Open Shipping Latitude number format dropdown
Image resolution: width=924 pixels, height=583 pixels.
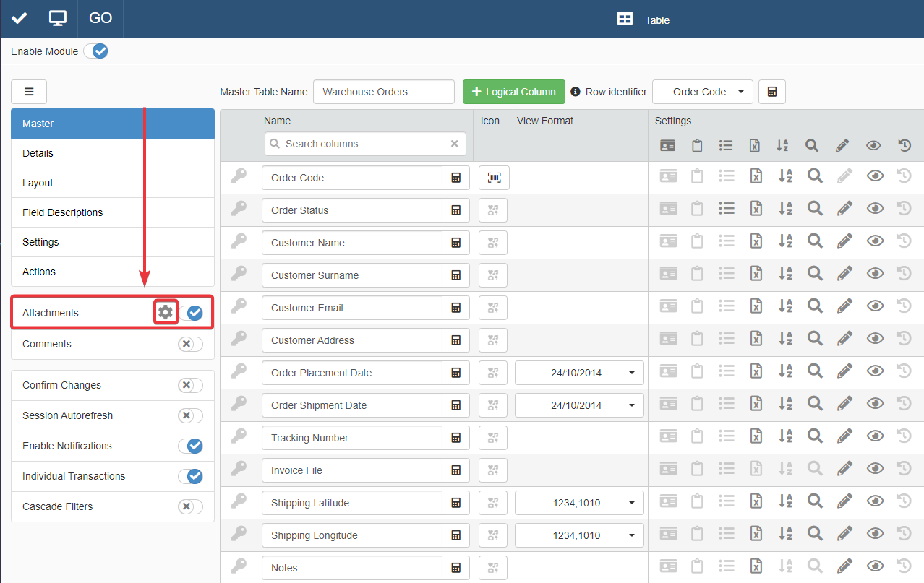coord(579,503)
